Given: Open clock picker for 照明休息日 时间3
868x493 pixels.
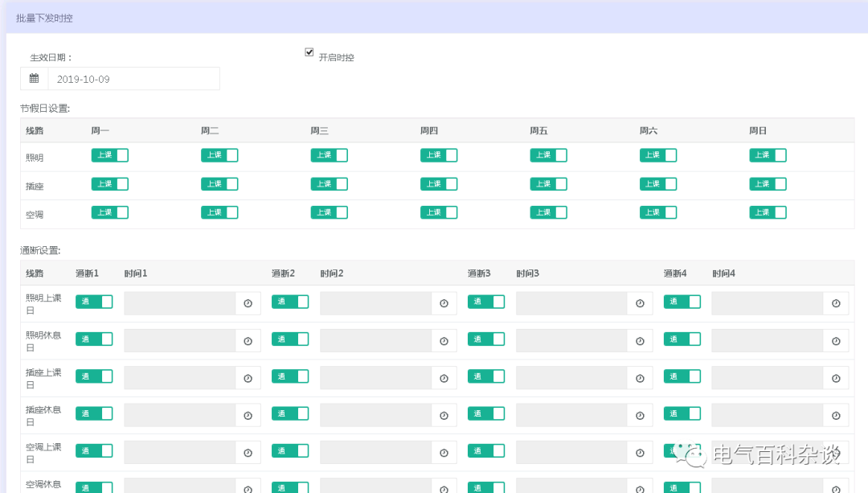Looking at the screenshot, I should tap(640, 341).
